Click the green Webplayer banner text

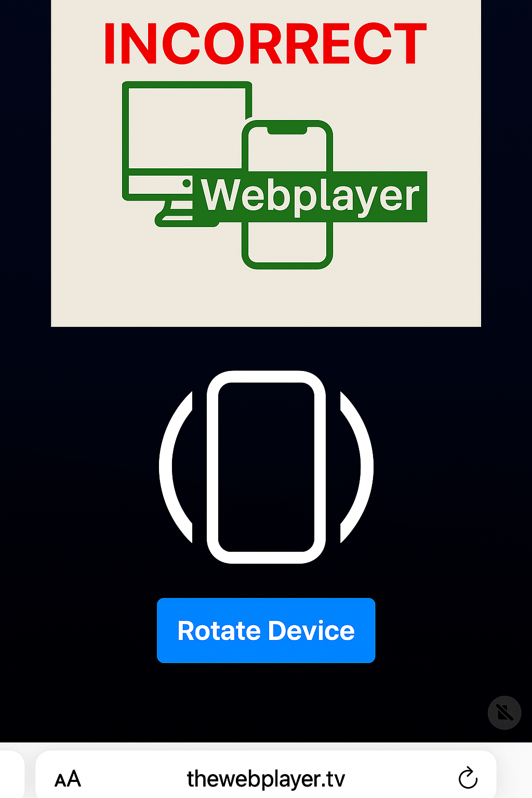pyautogui.click(x=310, y=196)
